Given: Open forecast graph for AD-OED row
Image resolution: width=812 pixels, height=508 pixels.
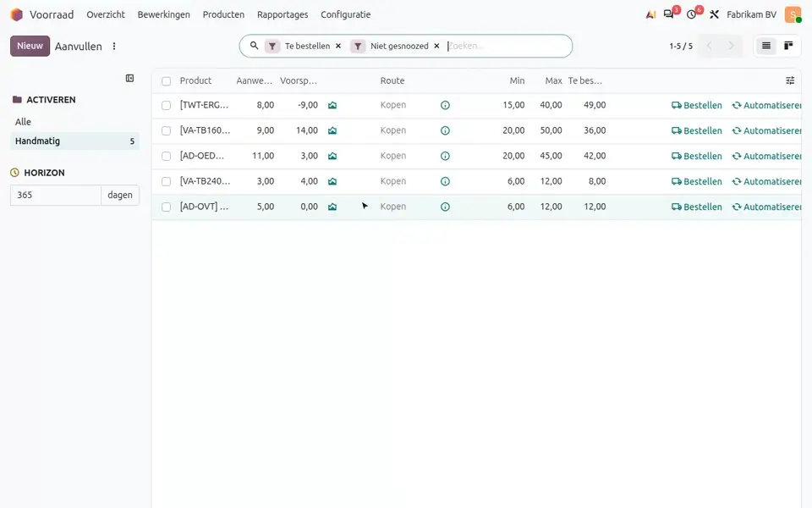Looking at the screenshot, I should point(332,156).
